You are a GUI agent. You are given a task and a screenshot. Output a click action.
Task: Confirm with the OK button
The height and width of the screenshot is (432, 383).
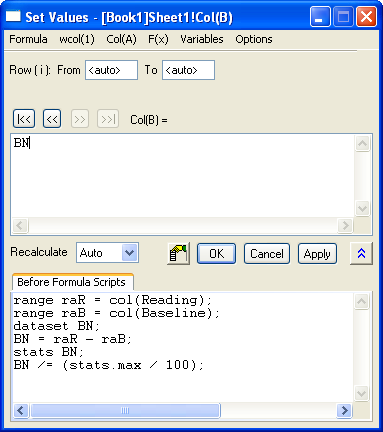point(217,254)
